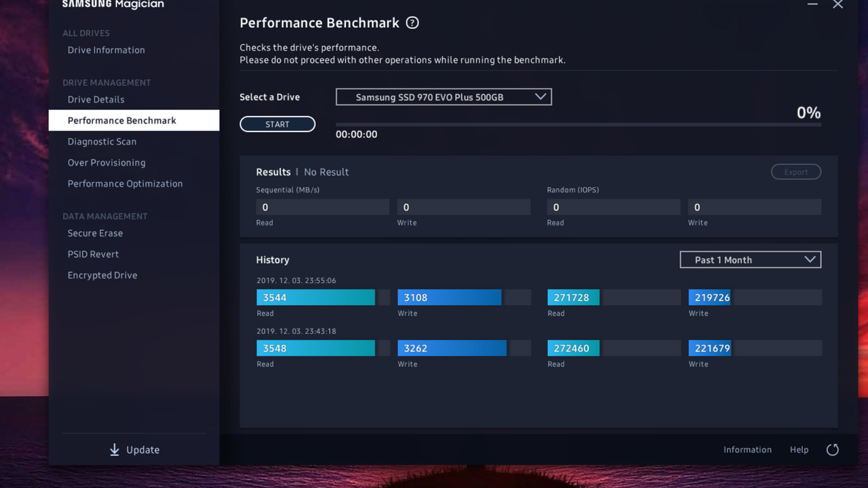Click the Results sequential Write value field
Image resolution: width=868 pixels, height=488 pixels.
click(x=464, y=207)
